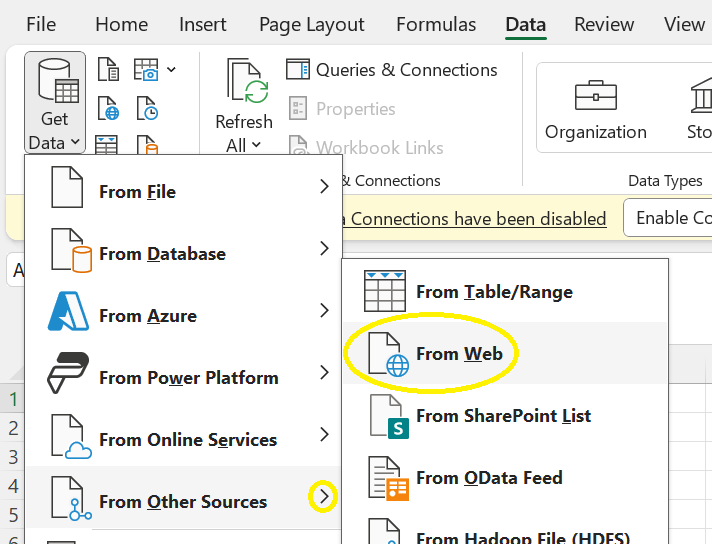Click the greyed-out Properties command
The width and height of the screenshot is (712, 544).
tap(341, 109)
